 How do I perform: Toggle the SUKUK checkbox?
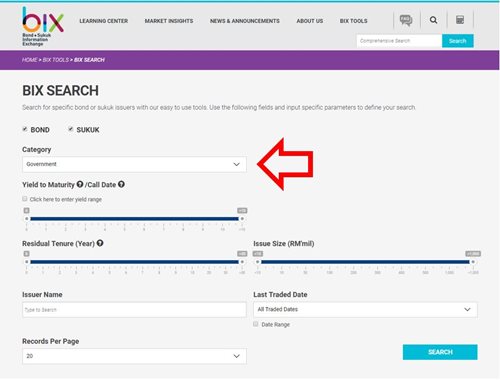coord(71,129)
